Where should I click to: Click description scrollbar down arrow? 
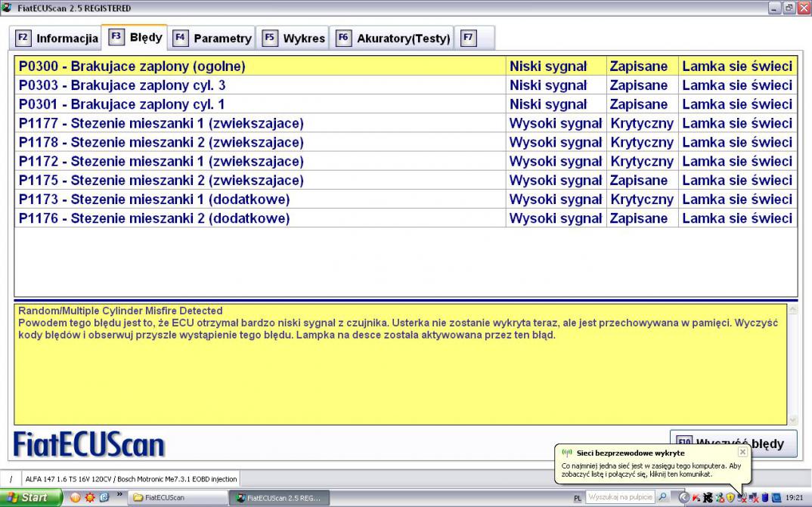[x=792, y=419]
